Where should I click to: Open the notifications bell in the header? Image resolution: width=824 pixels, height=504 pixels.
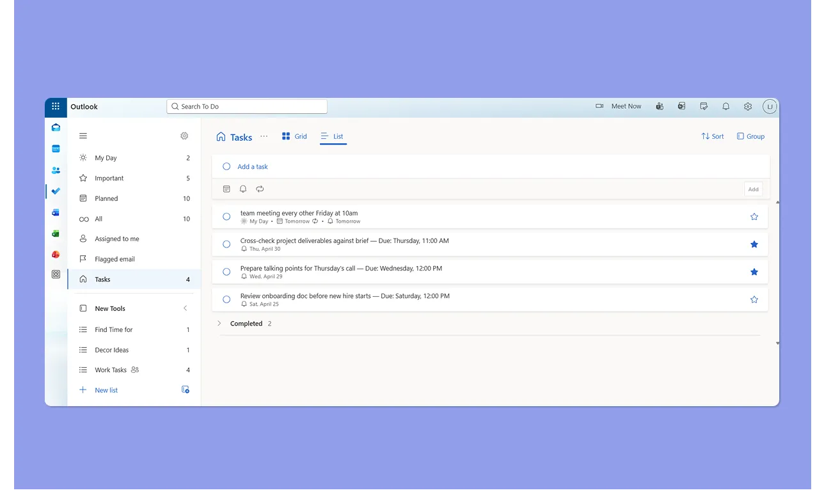[725, 107]
